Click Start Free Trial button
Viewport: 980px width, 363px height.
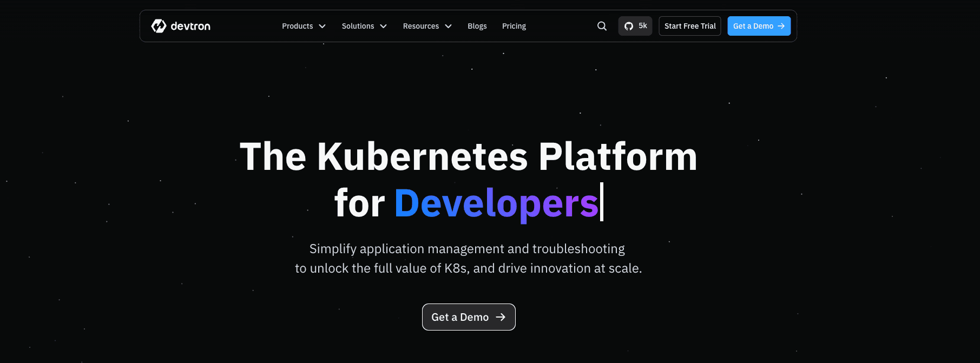(690, 26)
